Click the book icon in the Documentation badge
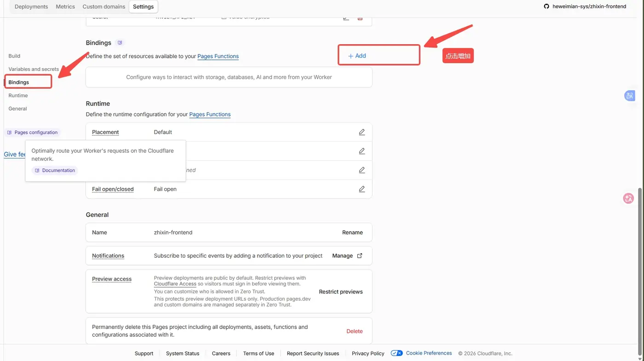Viewport: 644px width, 361px height. coord(37,170)
